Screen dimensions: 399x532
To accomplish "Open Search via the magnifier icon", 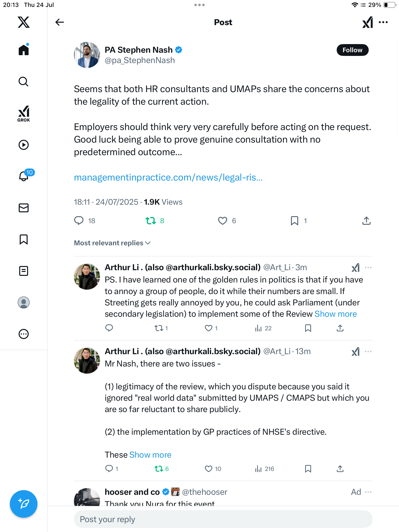I will pos(24,82).
